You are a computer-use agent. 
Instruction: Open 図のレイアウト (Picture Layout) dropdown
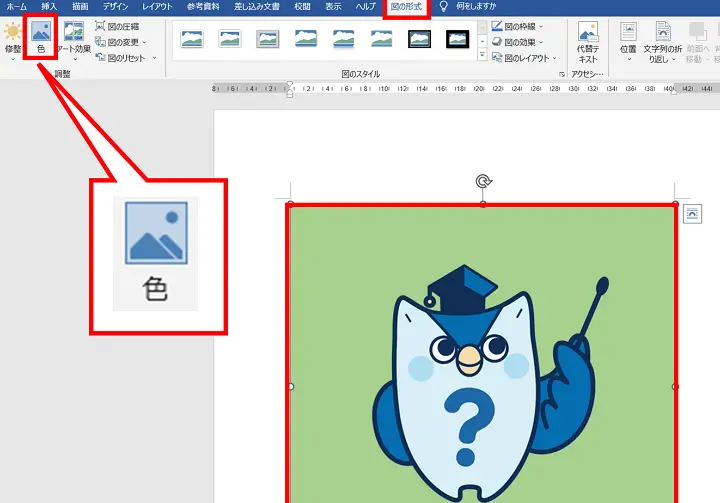[x=553, y=59]
